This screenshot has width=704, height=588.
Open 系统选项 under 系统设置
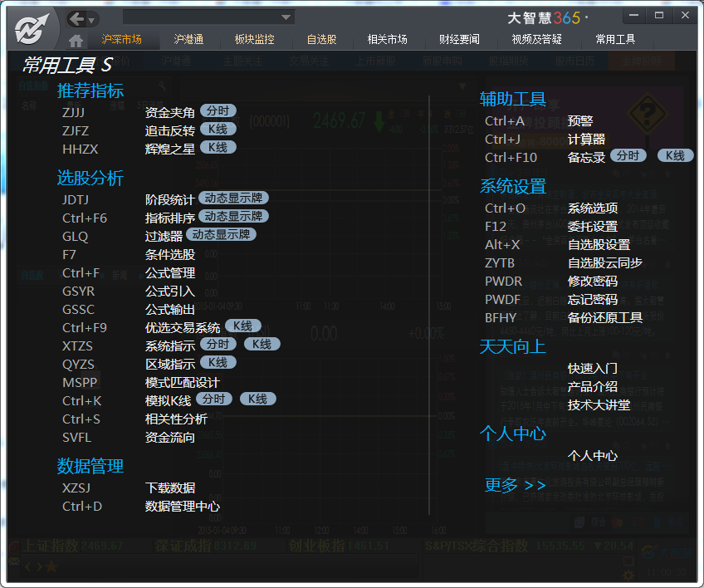(x=592, y=208)
